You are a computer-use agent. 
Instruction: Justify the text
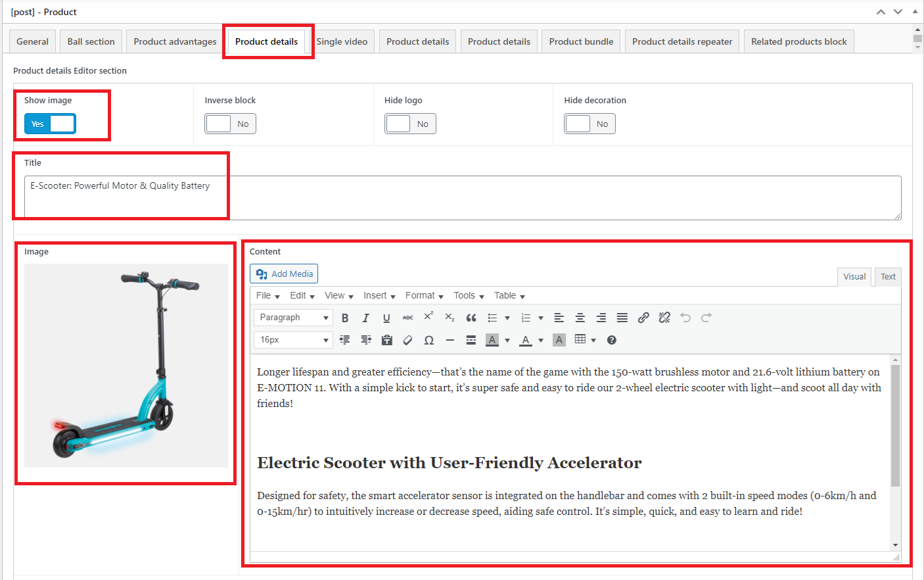click(x=622, y=318)
